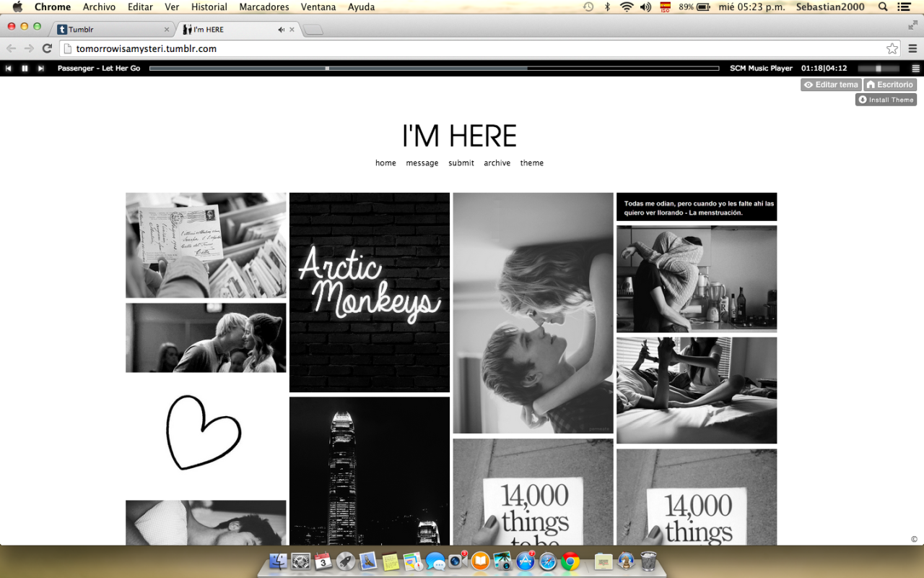
Task: Open Time Machine menu bar icon
Action: [x=588, y=7]
